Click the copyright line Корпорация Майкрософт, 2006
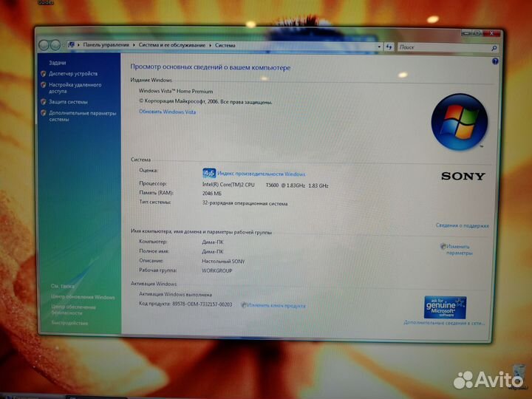The width and height of the screenshot is (532, 399). coord(205,101)
